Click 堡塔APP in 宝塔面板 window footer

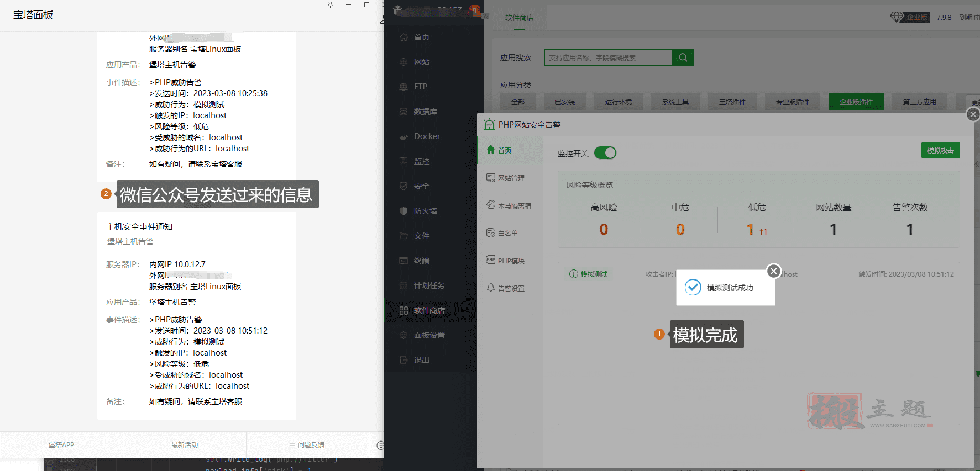[61, 444]
